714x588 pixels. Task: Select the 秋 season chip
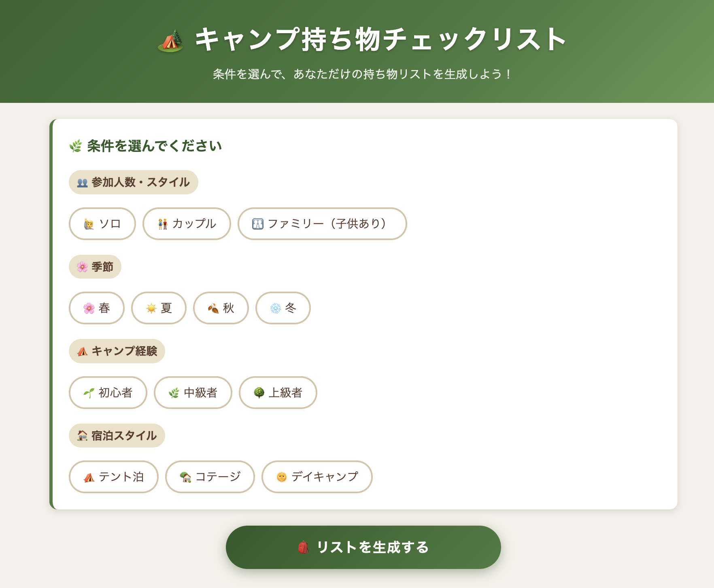click(x=221, y=308)
